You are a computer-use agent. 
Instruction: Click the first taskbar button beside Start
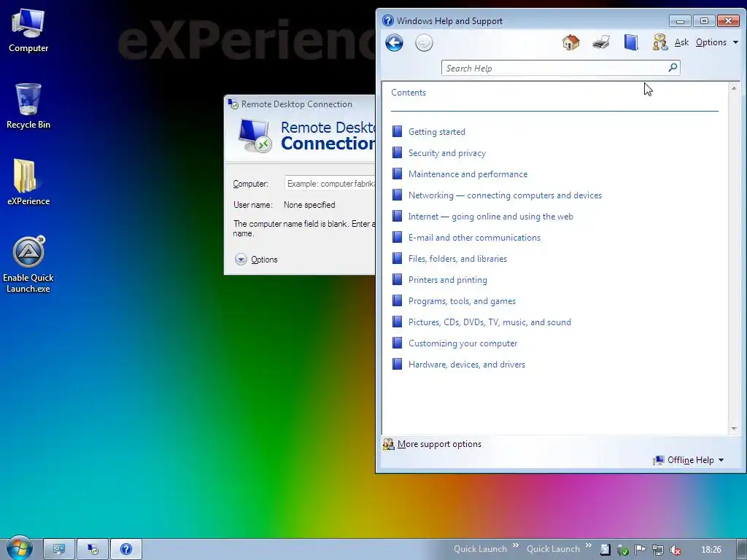(58, 550)
